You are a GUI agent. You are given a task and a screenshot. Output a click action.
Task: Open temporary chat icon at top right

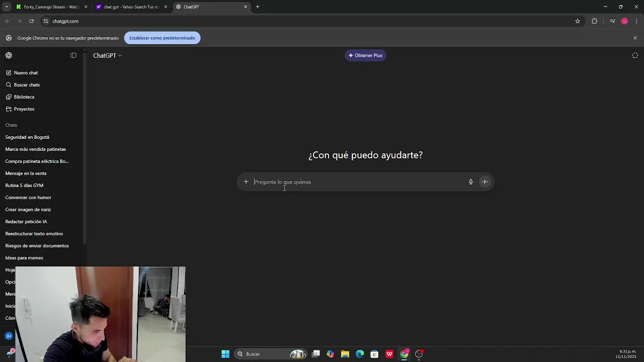click(635, 55)
